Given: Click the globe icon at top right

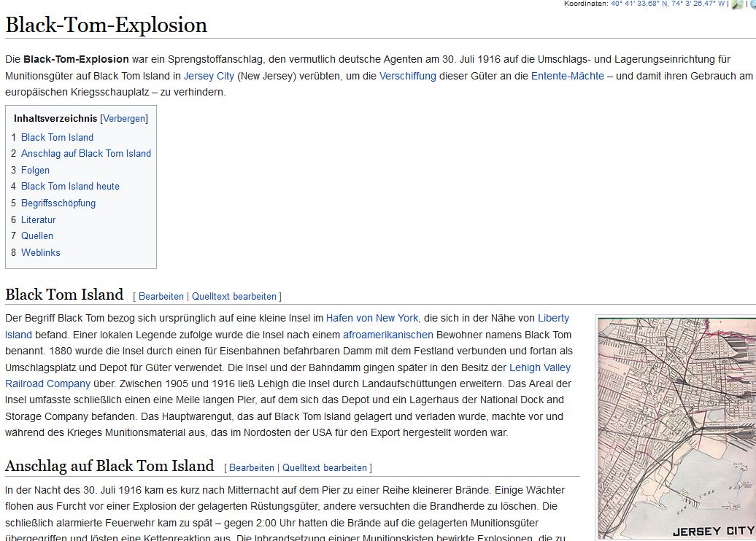Looking at the screenshot, I should (x=752, y=4).
